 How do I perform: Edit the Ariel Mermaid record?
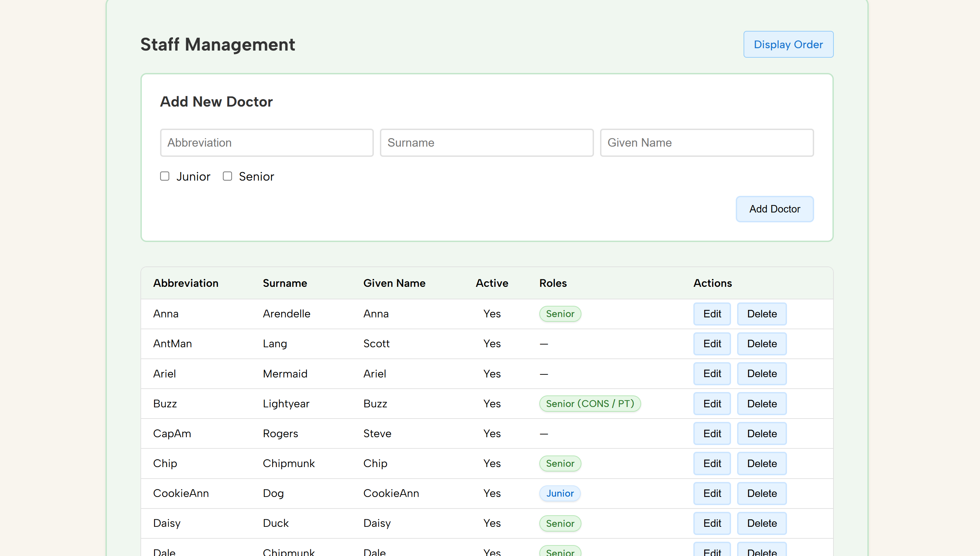712,373
